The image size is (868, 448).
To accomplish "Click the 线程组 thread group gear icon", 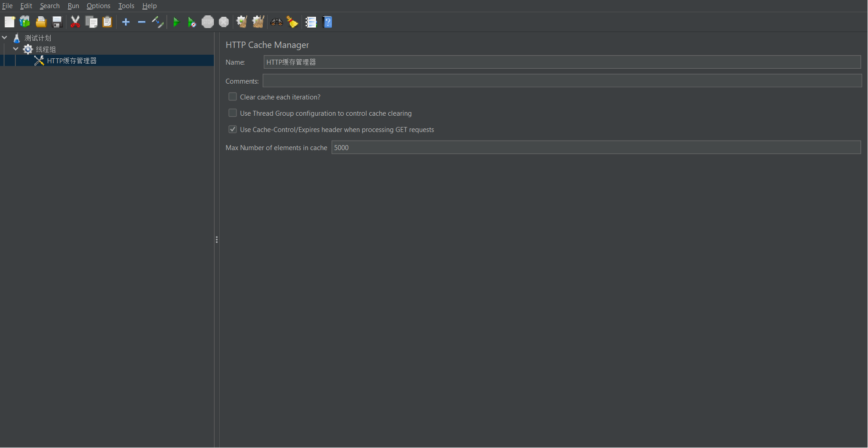I will click(28, 49).
